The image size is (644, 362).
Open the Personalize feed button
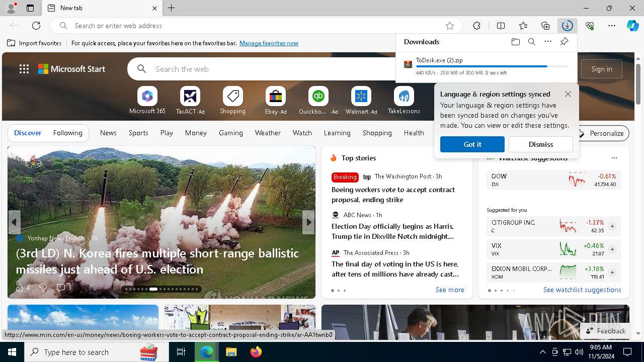click(602, 133)
